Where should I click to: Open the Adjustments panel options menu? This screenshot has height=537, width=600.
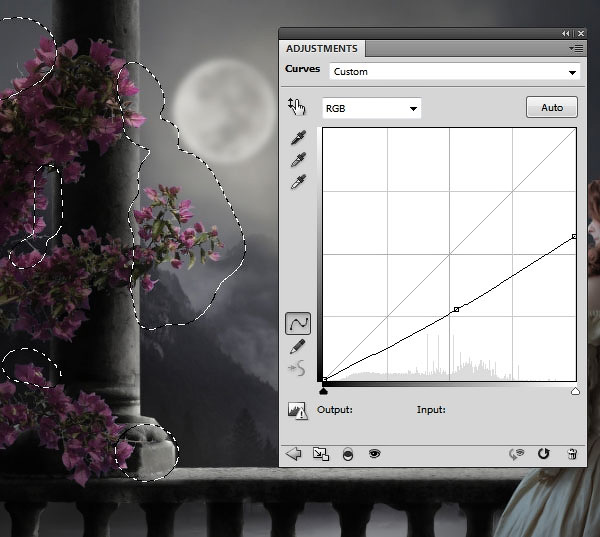pos(576,49)
